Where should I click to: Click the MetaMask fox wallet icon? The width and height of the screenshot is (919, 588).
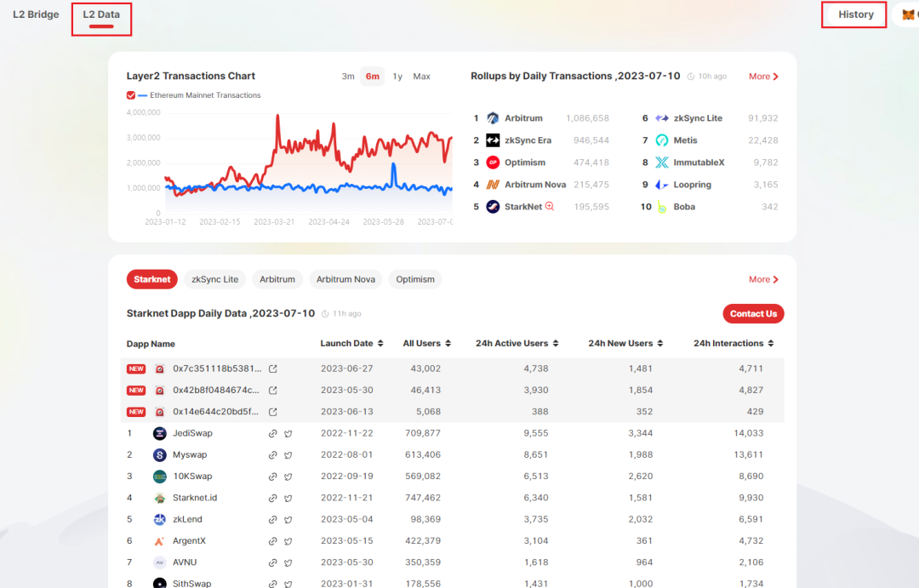(x=909, y=15)
